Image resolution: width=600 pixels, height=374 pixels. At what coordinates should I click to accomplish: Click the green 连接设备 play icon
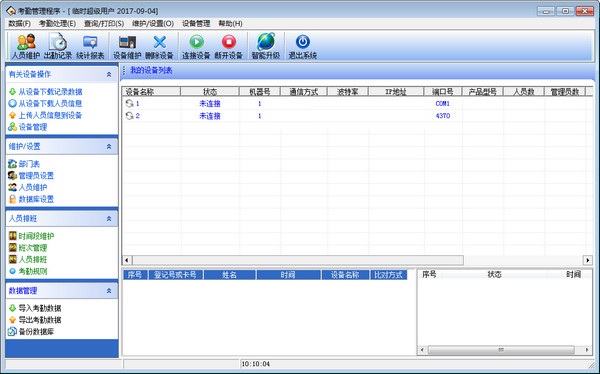(x=197, y=42)
